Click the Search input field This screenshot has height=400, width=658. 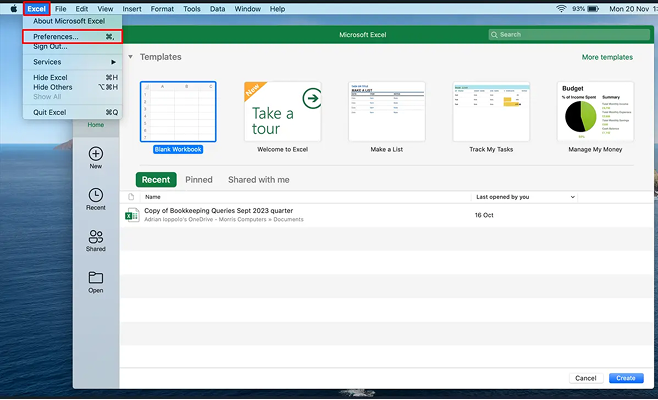pyautogui.click(x=569, y=35)
